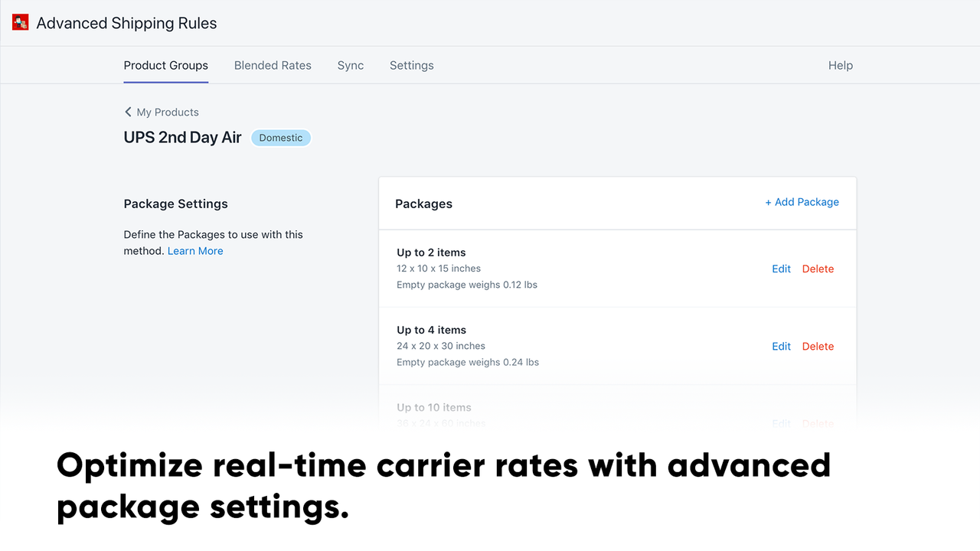Click the UPS 2nd Day Air heading
The width and height of the screenshot is (980, 551).
tap(182, 138)
